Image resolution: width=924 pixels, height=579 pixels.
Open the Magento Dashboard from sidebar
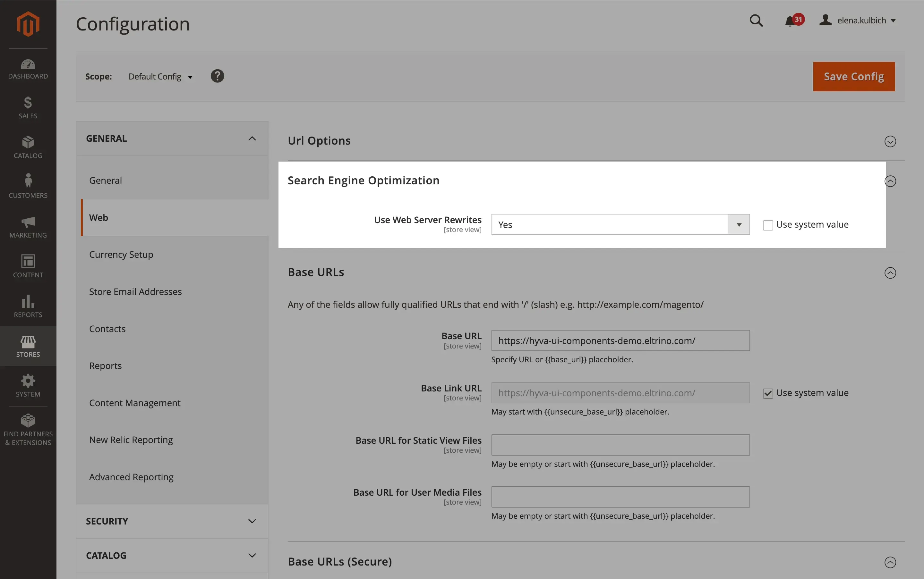[x=28, y=69]
